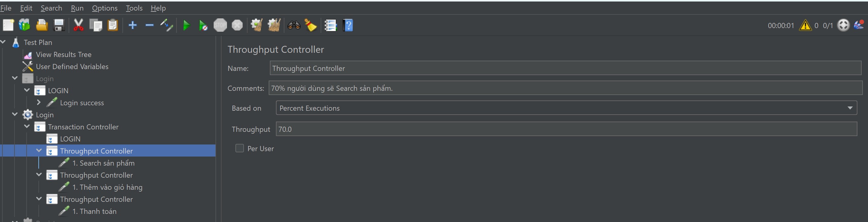Image resolution: width=868 pixels, height=222 pixels.
Task: Collapse the Transaction Controller tree node
Action: coord(27,126)
